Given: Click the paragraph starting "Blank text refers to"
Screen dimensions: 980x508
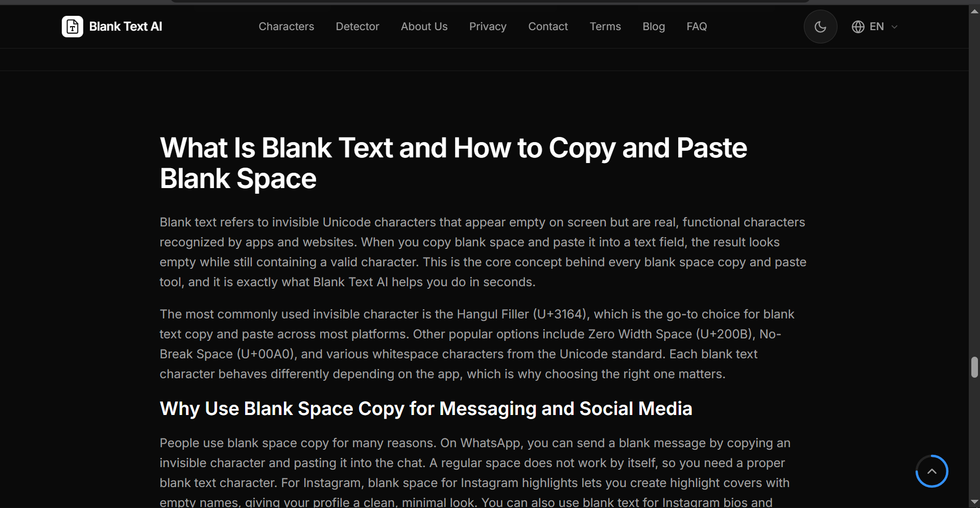Looking at the screenshot, I should tap(483, 252).
